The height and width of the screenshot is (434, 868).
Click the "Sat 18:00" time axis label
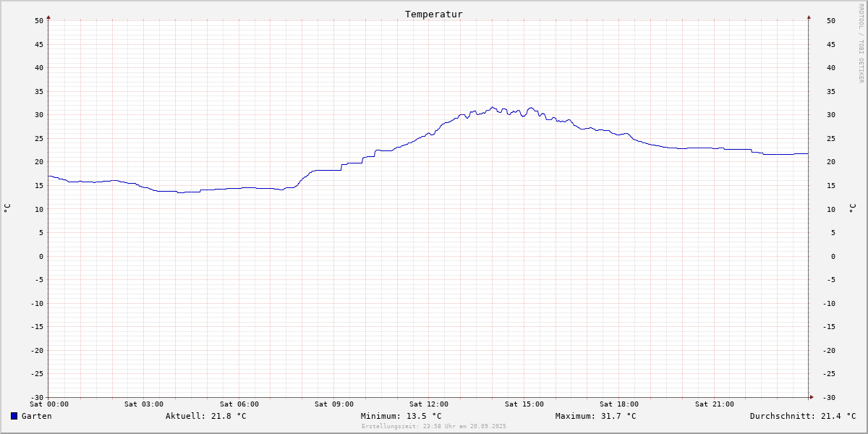(619, 404)
